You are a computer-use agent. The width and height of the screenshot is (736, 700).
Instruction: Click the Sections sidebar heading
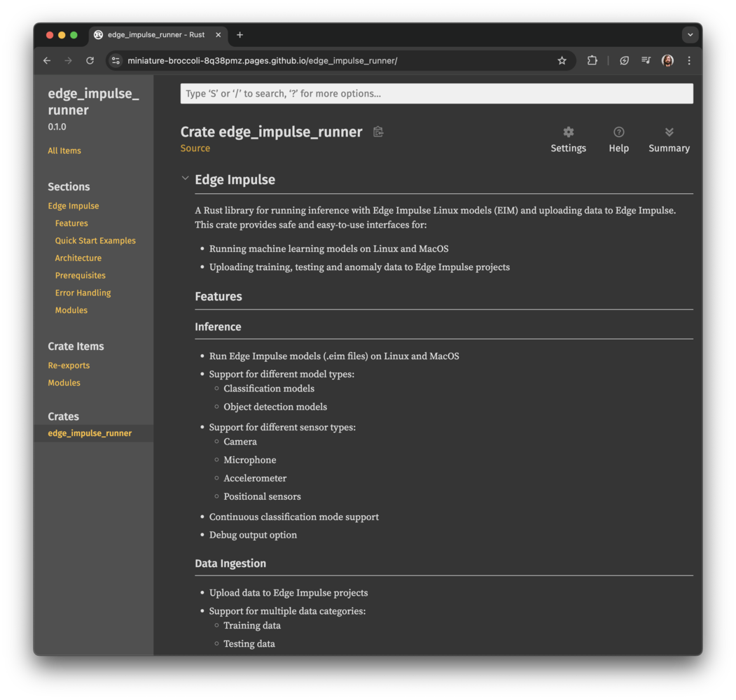click(x=69, y=187)
